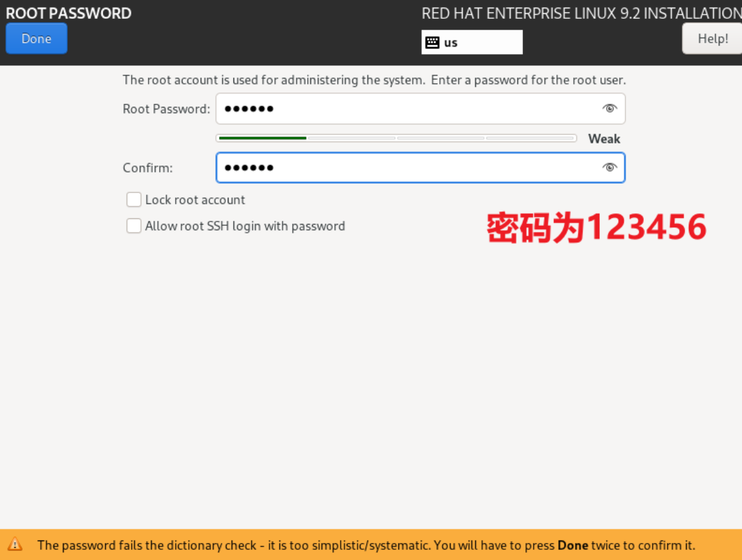Click the Root Password: label

(166, 109)
